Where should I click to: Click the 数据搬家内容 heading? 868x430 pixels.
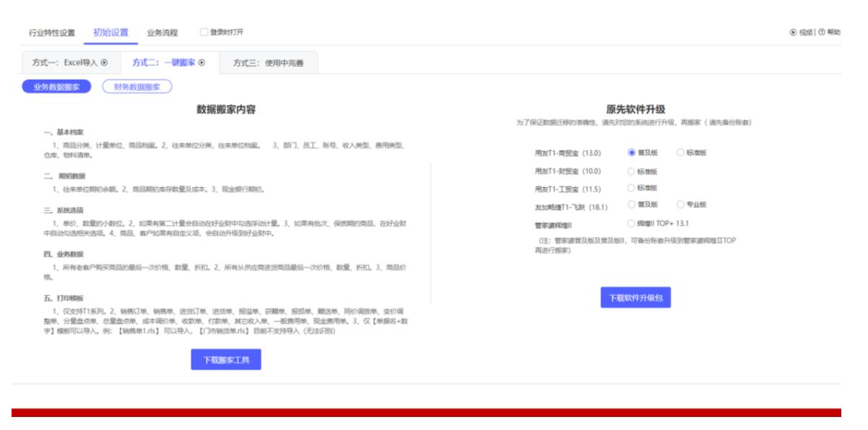click(x=226, y=110)
